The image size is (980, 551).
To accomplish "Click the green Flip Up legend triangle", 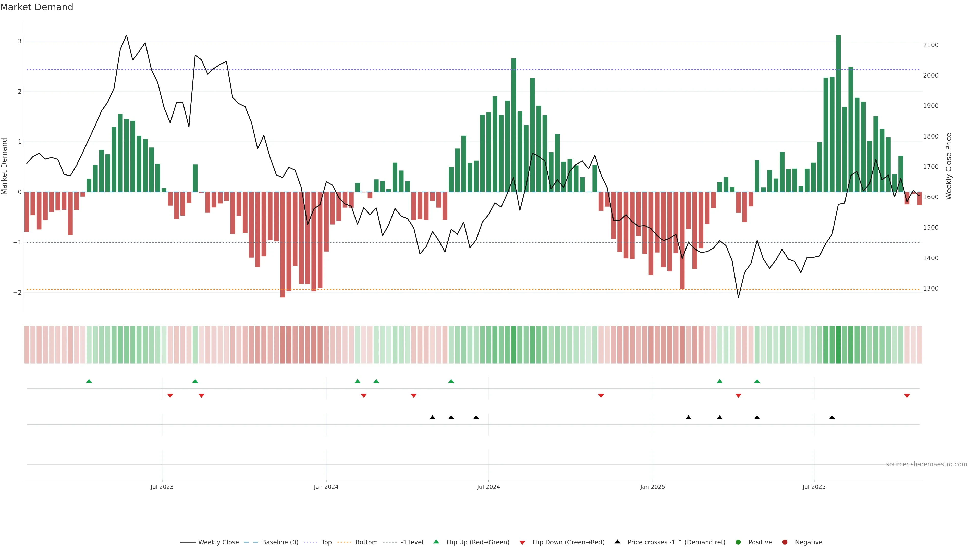I will tap(436, 542).
